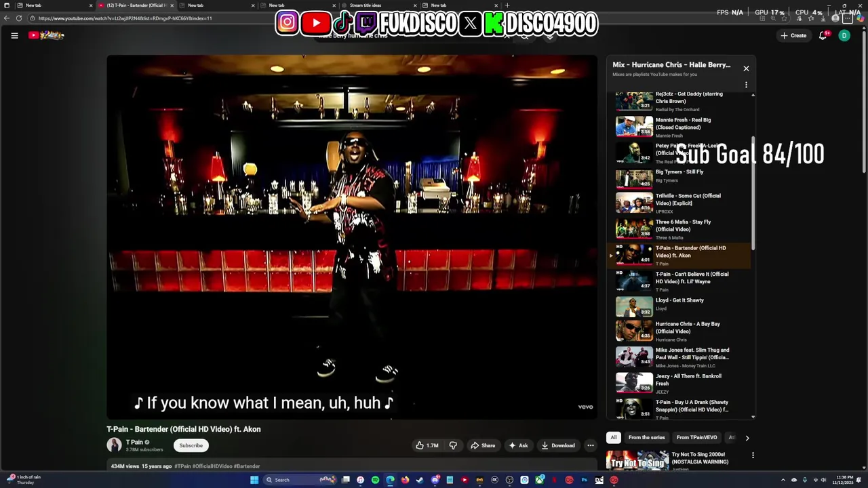
Task: Open Try Not To Sing 2000s thumbnail
Action: 637,461
